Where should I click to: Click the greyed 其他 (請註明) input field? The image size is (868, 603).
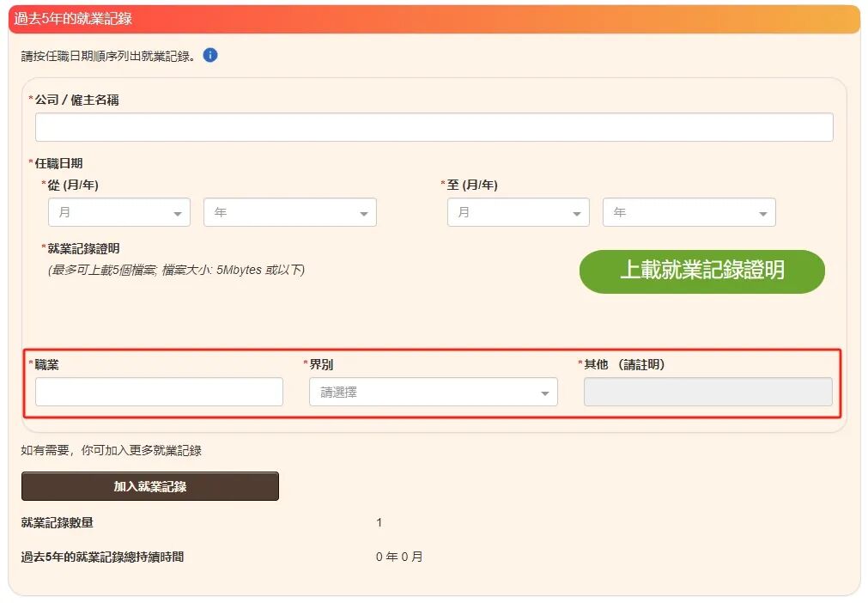(x=708, y=392)
